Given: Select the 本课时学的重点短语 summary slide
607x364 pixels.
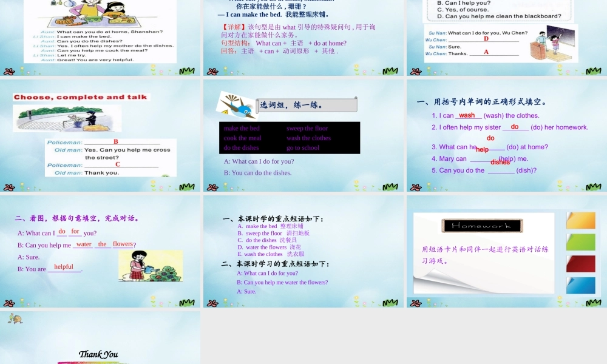Looking at the screenshot, I should [303, 251].
